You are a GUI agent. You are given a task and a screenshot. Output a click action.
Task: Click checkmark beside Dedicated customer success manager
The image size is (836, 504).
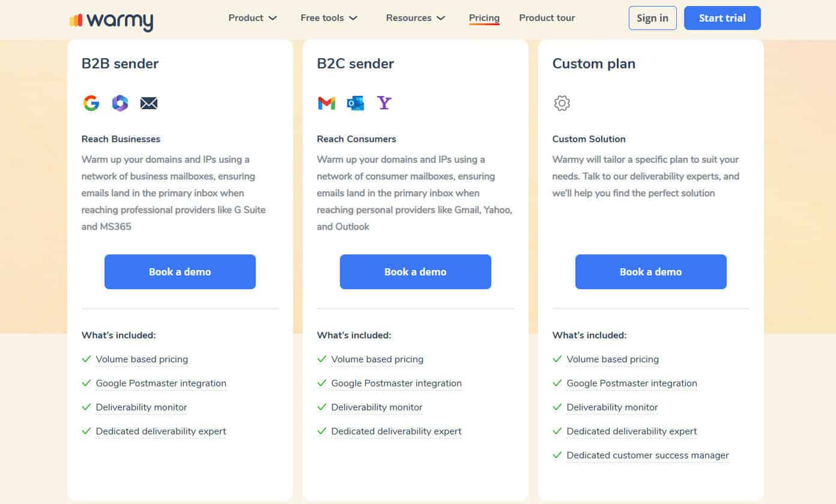(557, 455)
